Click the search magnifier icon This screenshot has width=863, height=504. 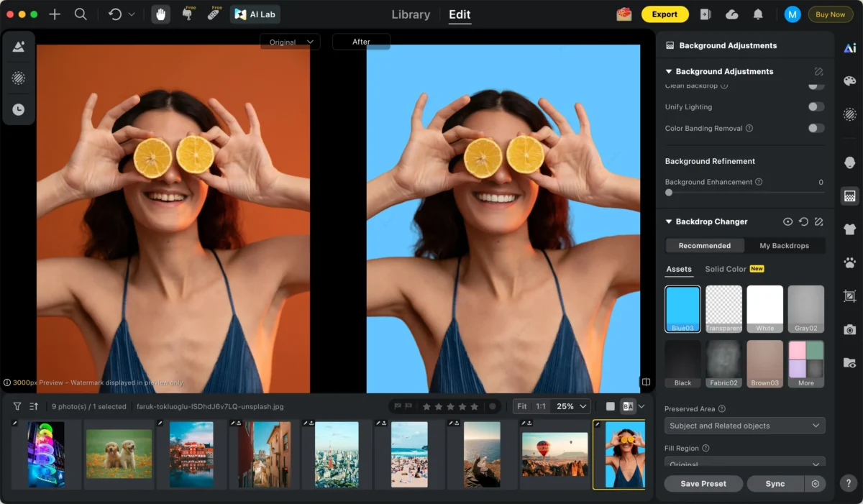point(81,14)
